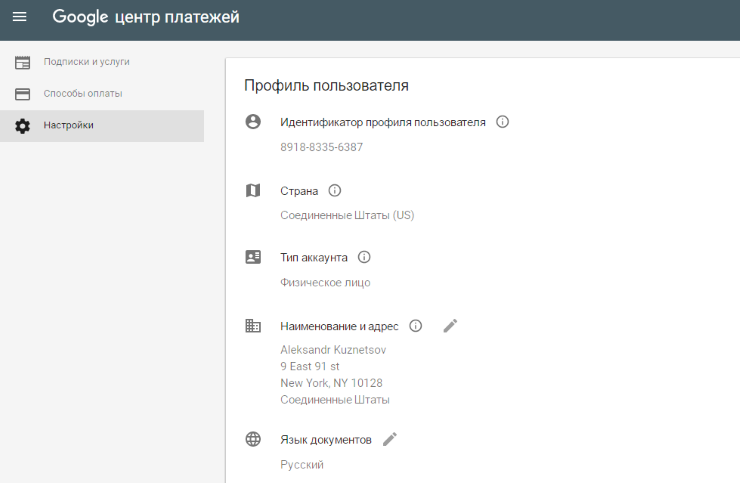Click the Язык документов globe icon
The height and width of the screenshot is (483, 740).
click(x=253, y=439)
